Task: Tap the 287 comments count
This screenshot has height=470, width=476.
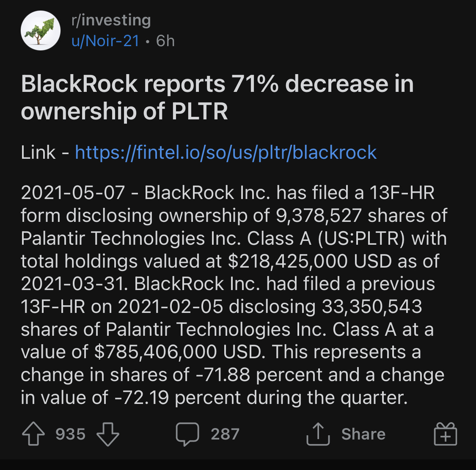Action: (x=225, y=434)
